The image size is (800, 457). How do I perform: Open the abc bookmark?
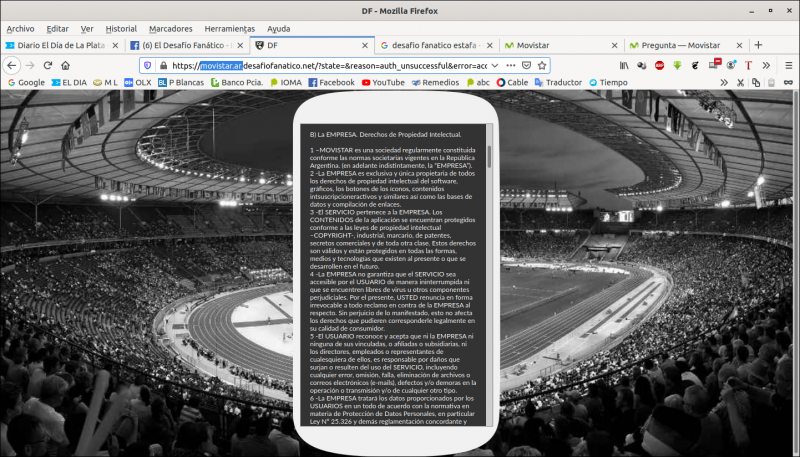tap(478, 82)
